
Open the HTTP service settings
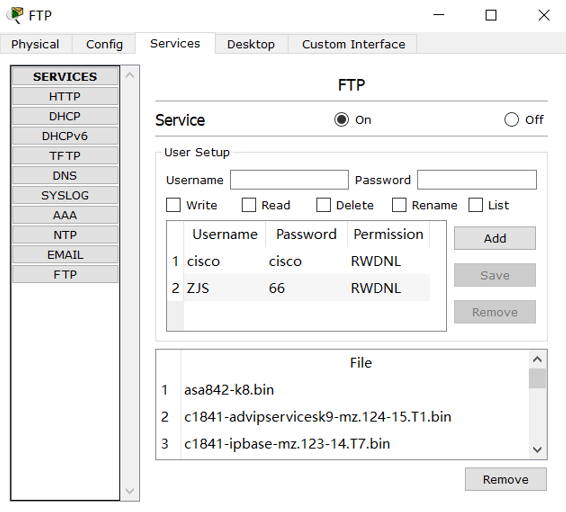pos(65,96)
